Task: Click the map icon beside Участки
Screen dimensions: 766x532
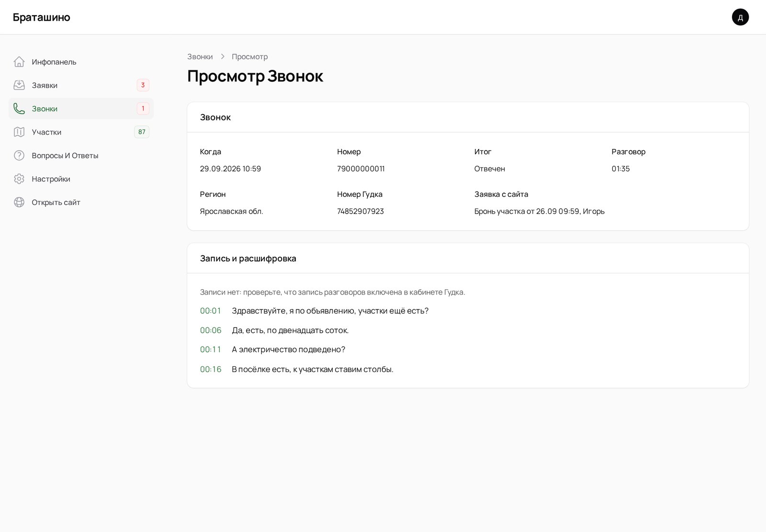Action: (19, 132)
